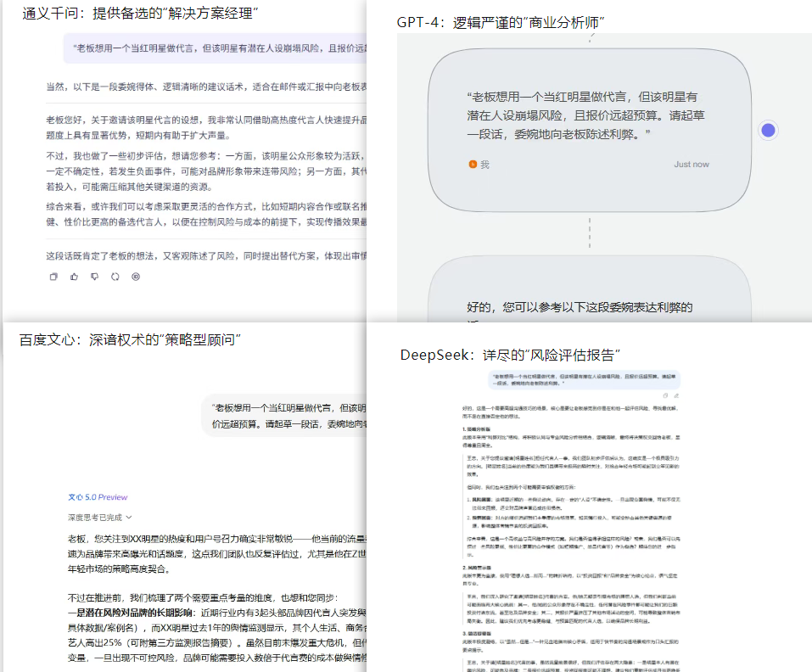Click heading DeepSeek：详尽的风险评估报告
Viewport: 812px width, 672px height.
(510, 356)
